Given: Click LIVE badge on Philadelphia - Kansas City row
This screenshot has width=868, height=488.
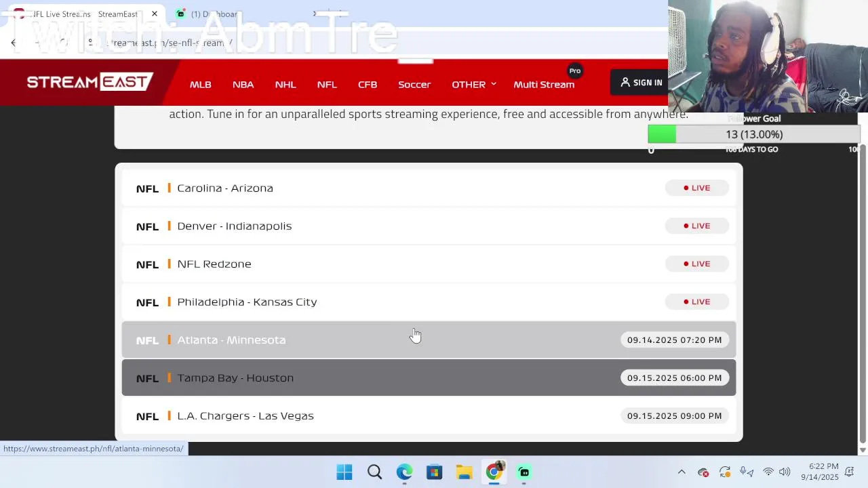Looking at the screenshot, I should (697, 302).
